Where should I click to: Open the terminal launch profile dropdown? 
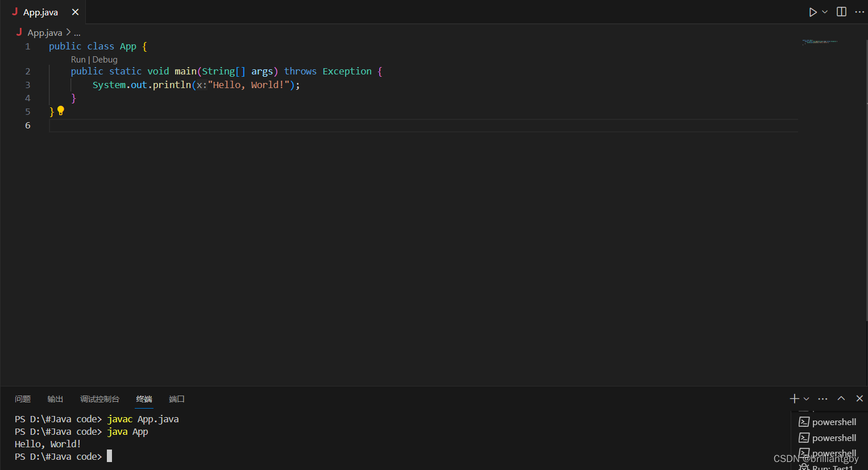pyautogui.click(x=805, y=398)
